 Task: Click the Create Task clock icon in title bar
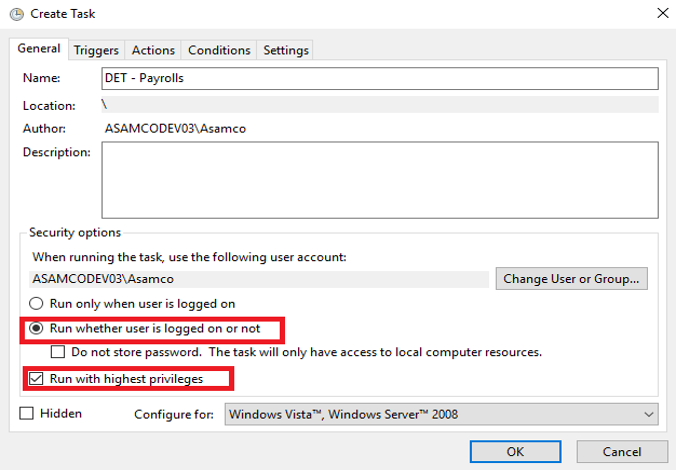[16, 14]
